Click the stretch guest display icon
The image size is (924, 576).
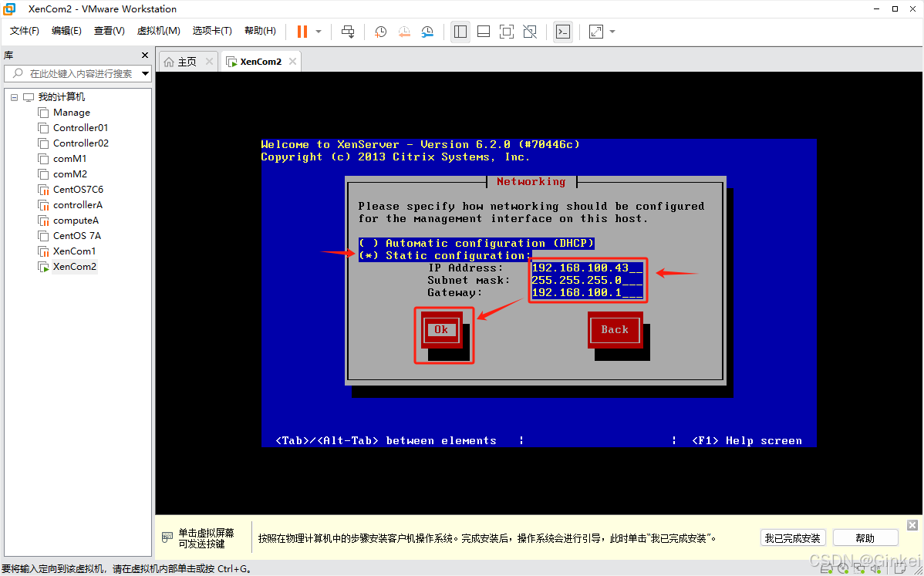click(596, 32)
